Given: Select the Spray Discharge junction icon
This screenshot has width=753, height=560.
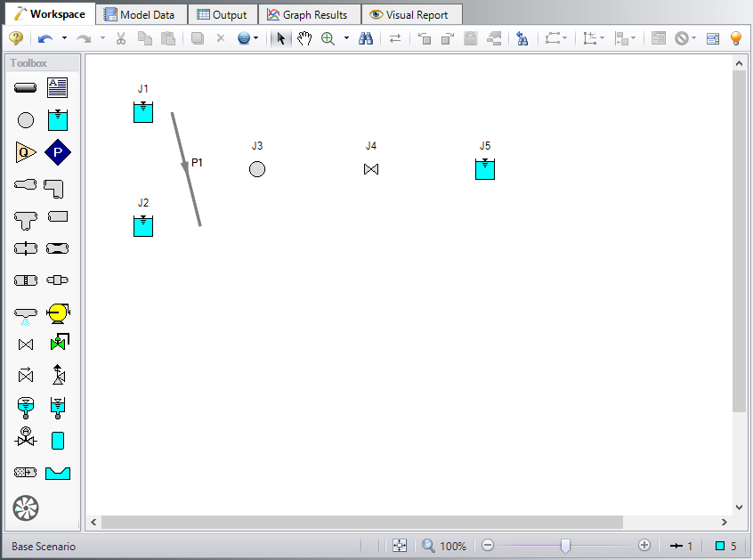Looking at the screenshot, I should tap(26, 316).
